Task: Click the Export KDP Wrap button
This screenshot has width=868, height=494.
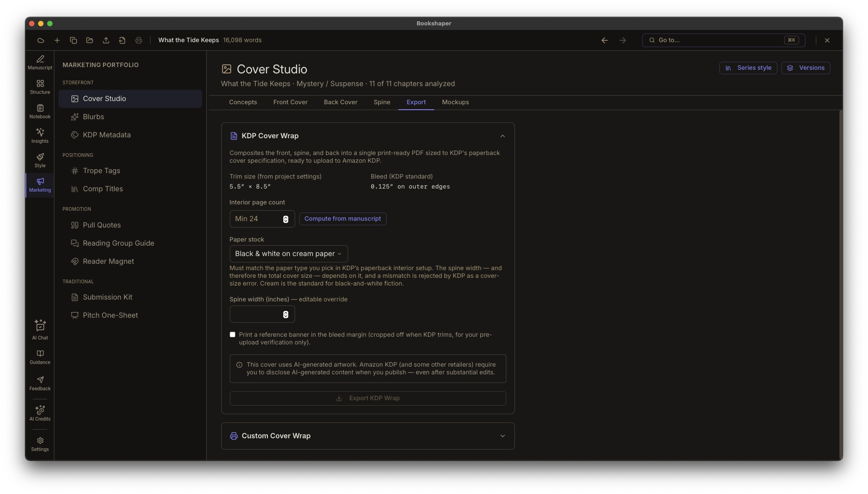Action: tap(368, 398)
